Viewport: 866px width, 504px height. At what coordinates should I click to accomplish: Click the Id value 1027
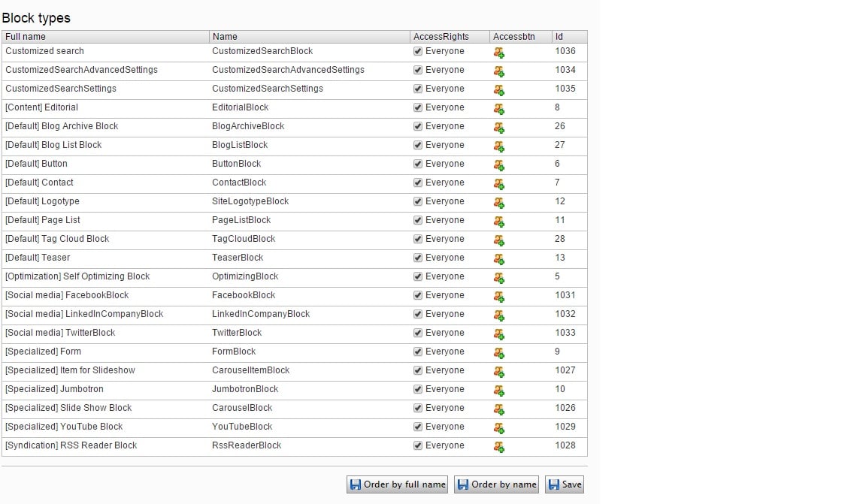point(565,370)
